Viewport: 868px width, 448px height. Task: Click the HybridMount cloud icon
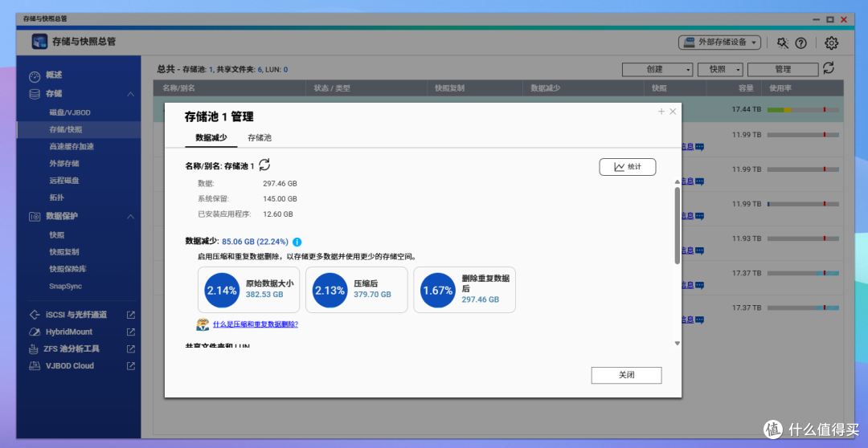coord(35,332)
